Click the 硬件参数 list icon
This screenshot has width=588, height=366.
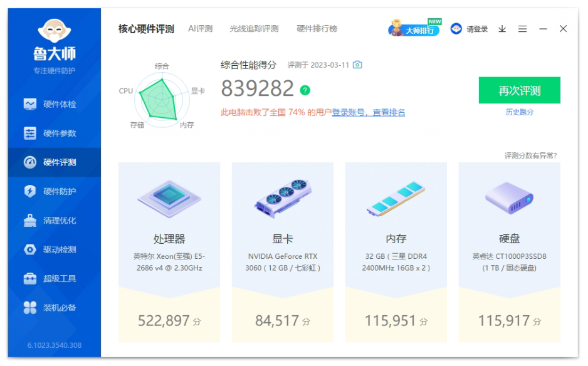coord(30,133)
